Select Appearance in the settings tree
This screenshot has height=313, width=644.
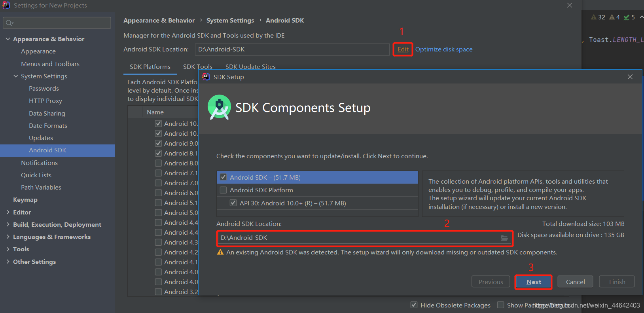[38, 51]
